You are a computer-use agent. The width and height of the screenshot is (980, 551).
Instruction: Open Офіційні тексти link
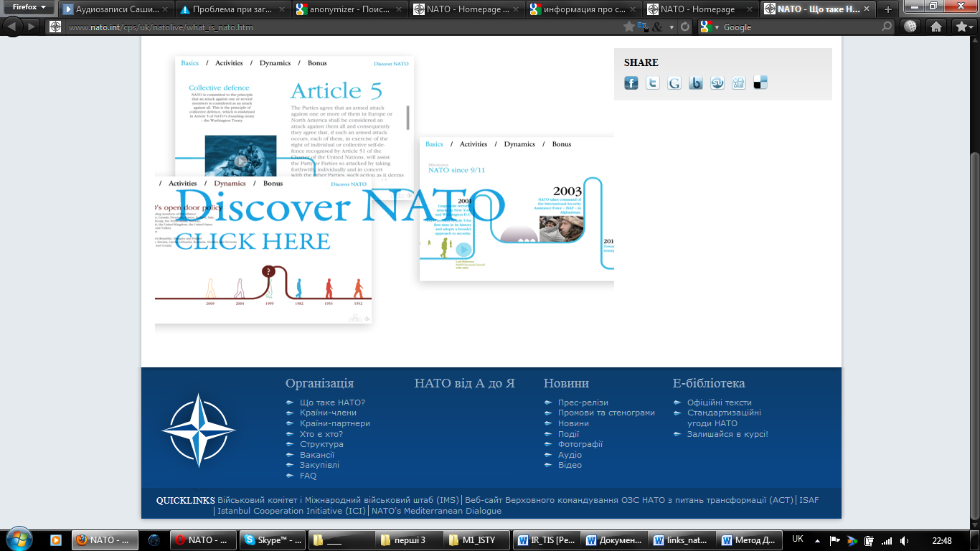(x=720, y=402)
